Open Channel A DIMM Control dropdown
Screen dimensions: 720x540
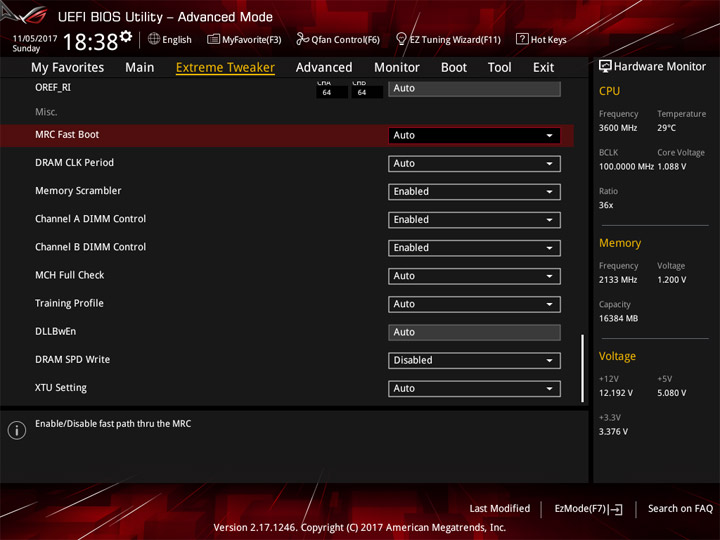coord(474,220)
